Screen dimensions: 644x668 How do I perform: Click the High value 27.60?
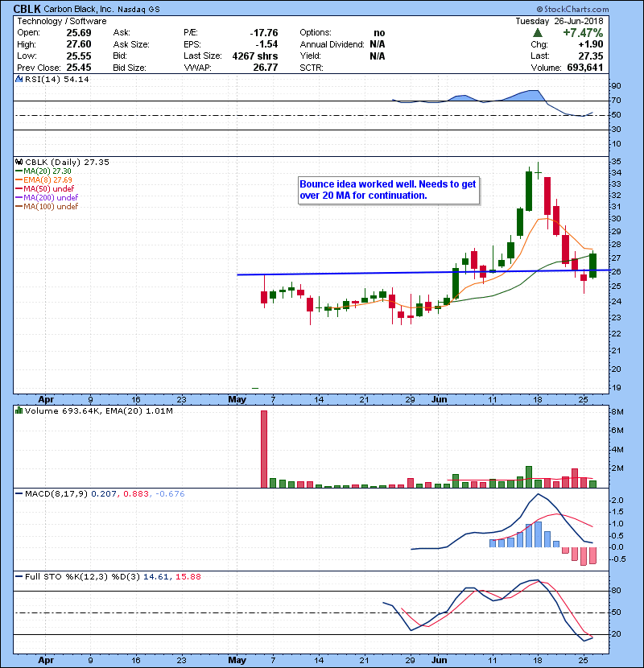[x=79, y=44]
